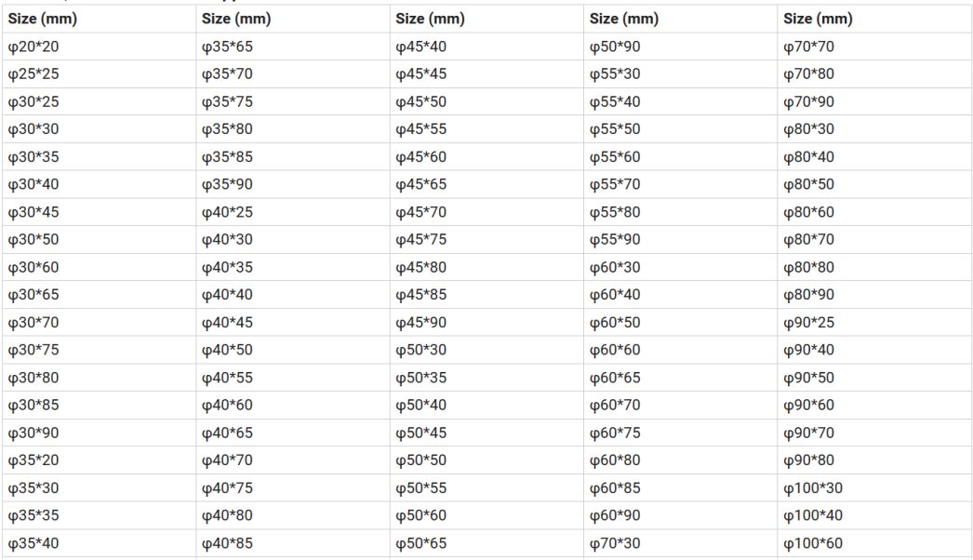Click the φ100*60 entry

[x=874, y=543]
